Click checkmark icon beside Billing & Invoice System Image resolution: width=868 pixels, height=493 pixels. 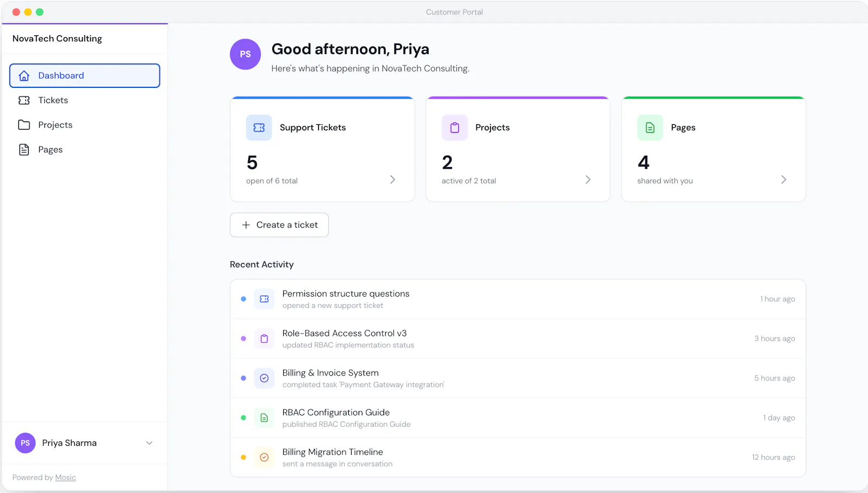(264, 378)
